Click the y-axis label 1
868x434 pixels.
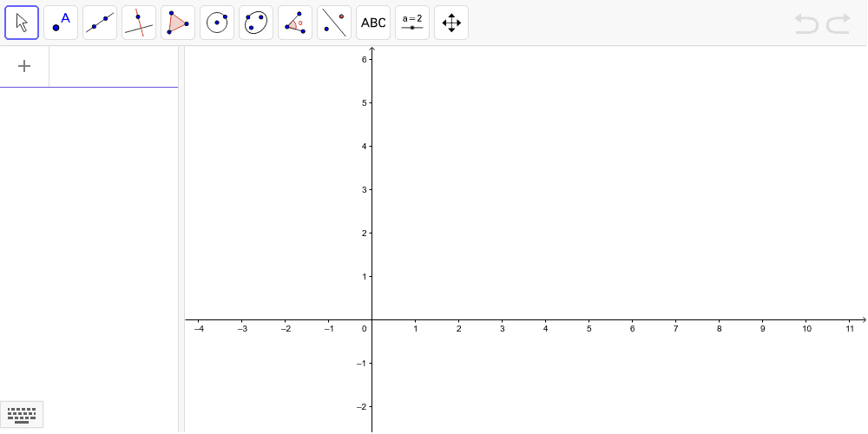[364, 277]
